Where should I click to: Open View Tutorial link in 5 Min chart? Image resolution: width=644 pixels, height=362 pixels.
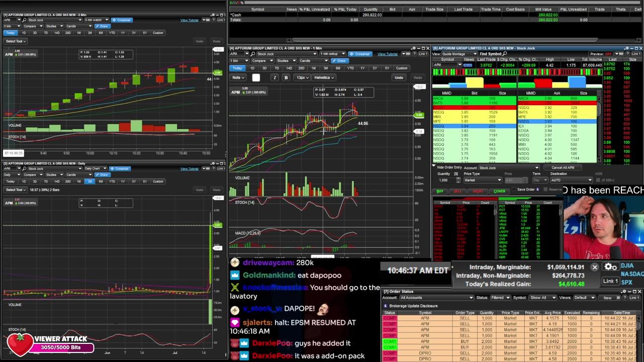(x=190, y=20)
